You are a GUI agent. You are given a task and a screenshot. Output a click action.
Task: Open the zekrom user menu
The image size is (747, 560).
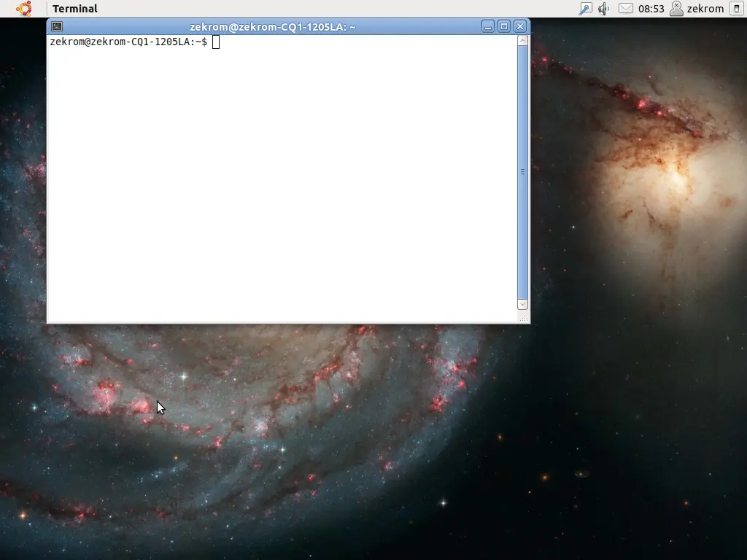pos(705,9)
